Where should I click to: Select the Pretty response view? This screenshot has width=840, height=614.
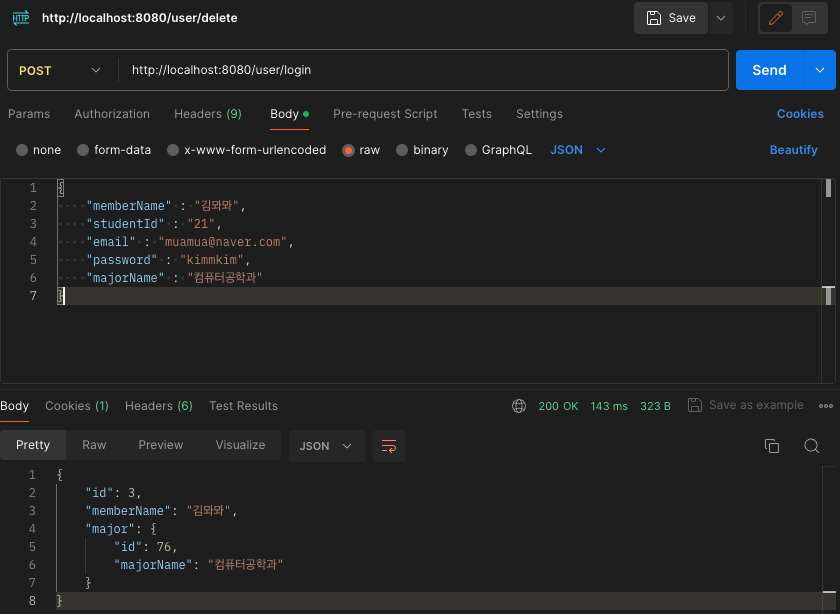33,445
